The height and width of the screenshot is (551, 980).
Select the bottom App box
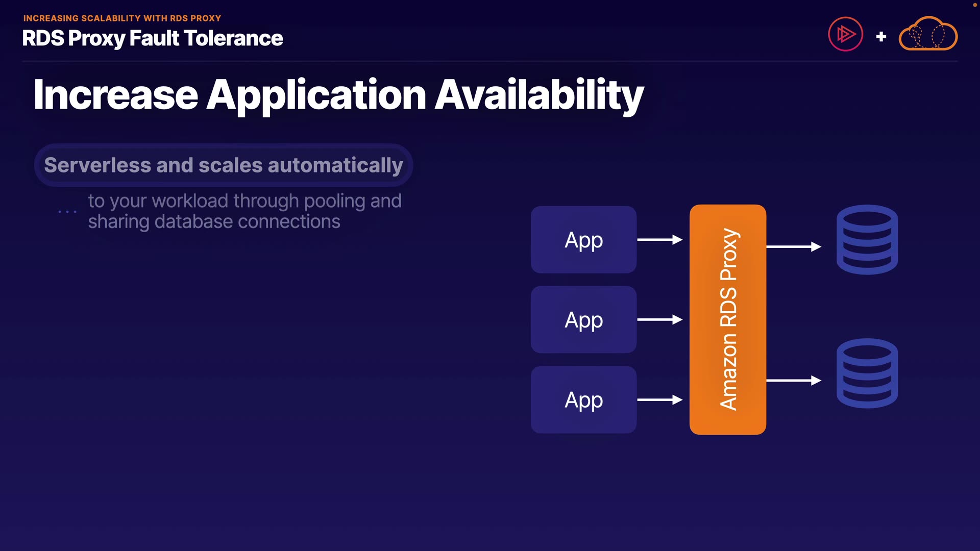[583, 400]
